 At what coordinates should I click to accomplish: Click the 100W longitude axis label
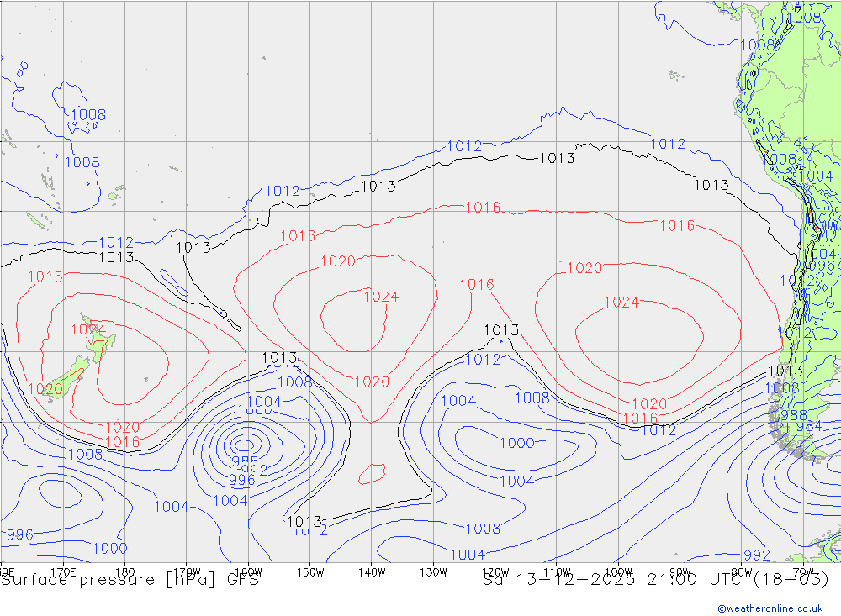[x=618, y=572]
